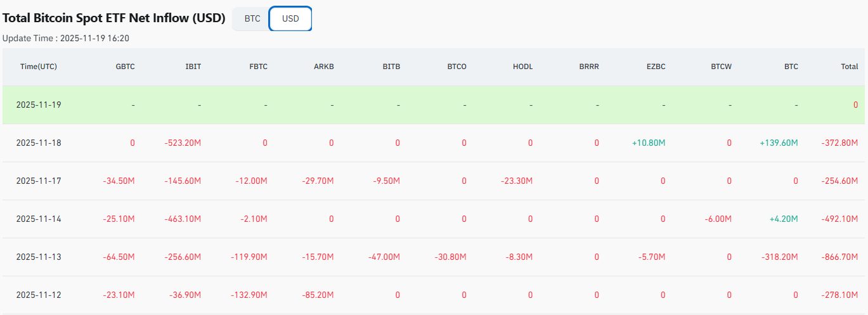Switch to BTC denomination toggle
Viewport: 868px width, 315px height.
[252, 18]
